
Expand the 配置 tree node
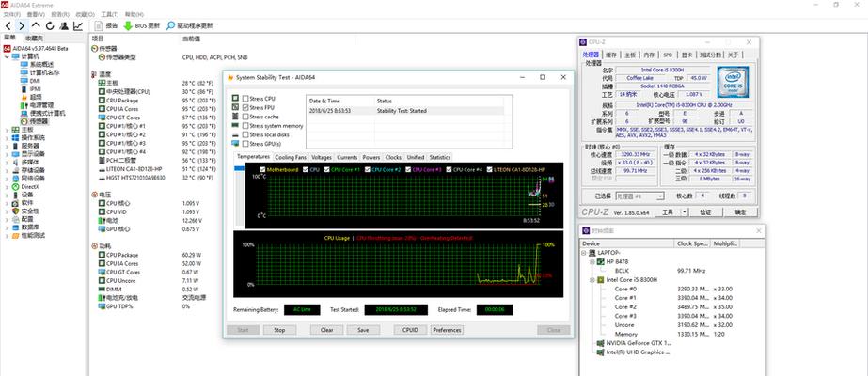7,220
